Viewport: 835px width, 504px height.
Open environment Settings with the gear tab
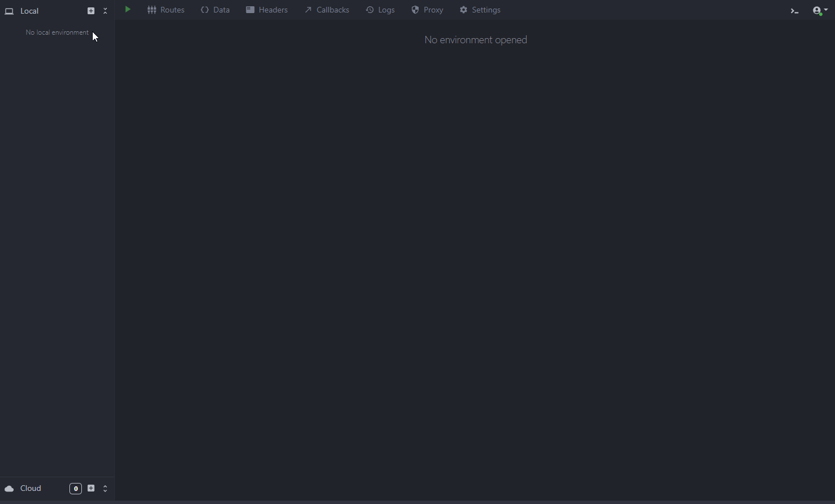[x=481, y=10]
